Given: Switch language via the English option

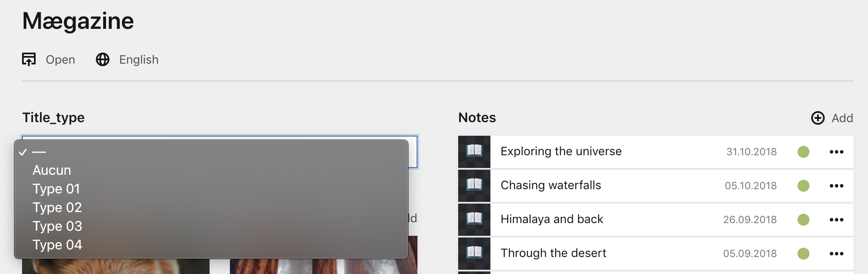Looking at the screenshot, I should point(139,59).
